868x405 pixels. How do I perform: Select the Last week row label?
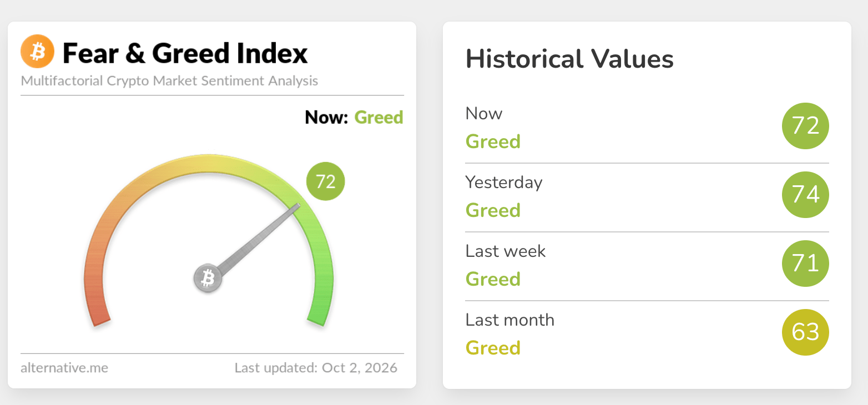[x=506, y=251]
